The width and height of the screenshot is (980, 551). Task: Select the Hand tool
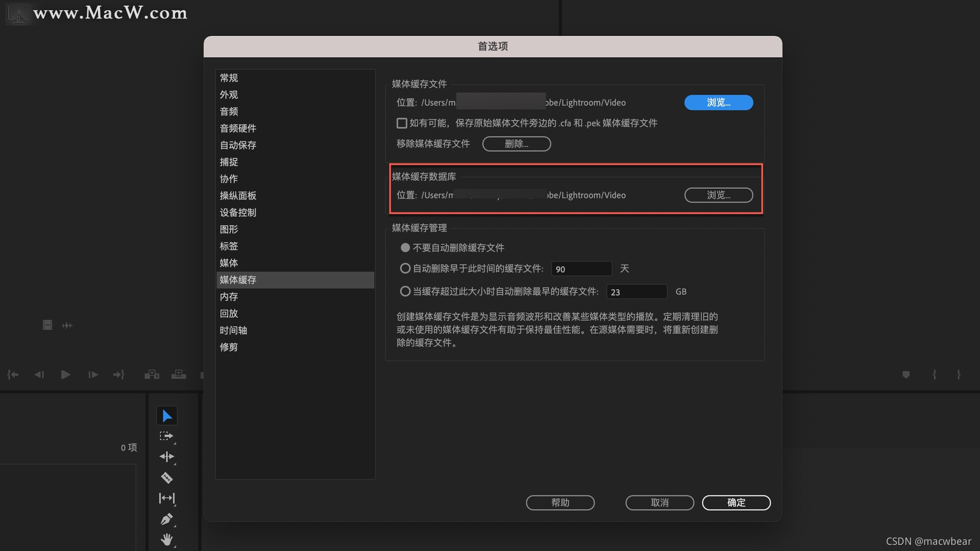coord(166,539)
